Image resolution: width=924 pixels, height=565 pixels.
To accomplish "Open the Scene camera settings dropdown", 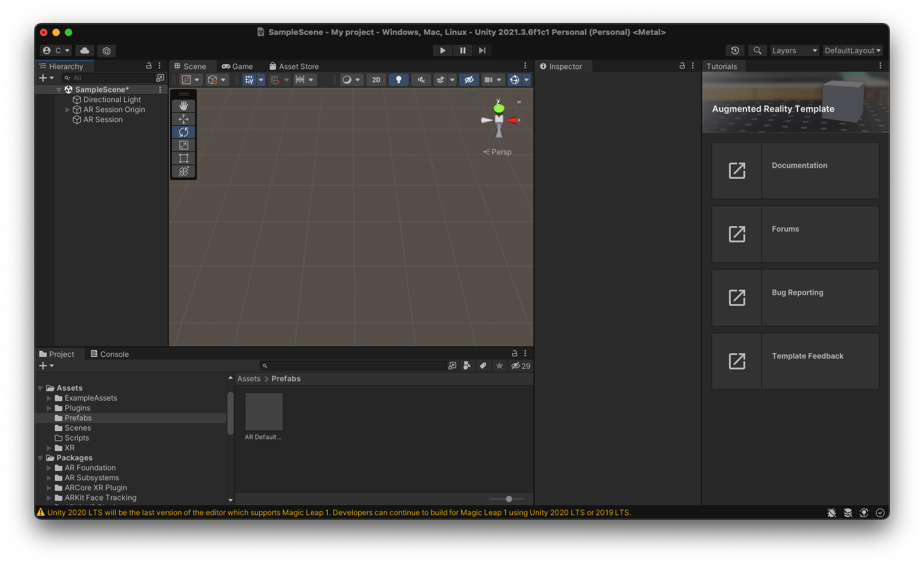I will 493,80.
